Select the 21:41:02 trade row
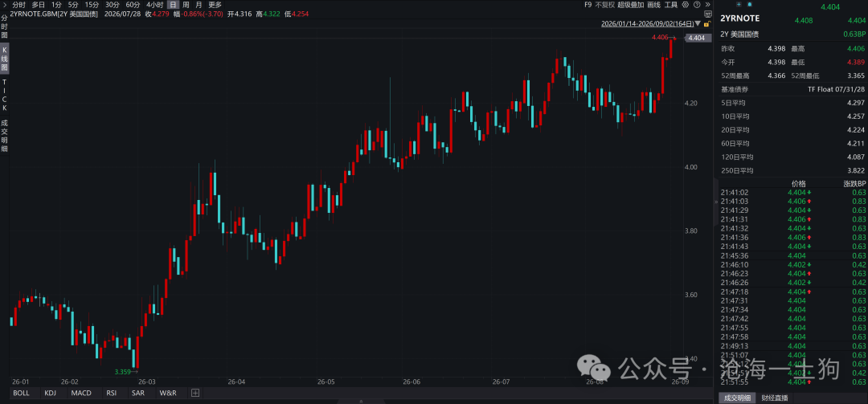This screenshot has width=868, height=404. tap(792, 193)
